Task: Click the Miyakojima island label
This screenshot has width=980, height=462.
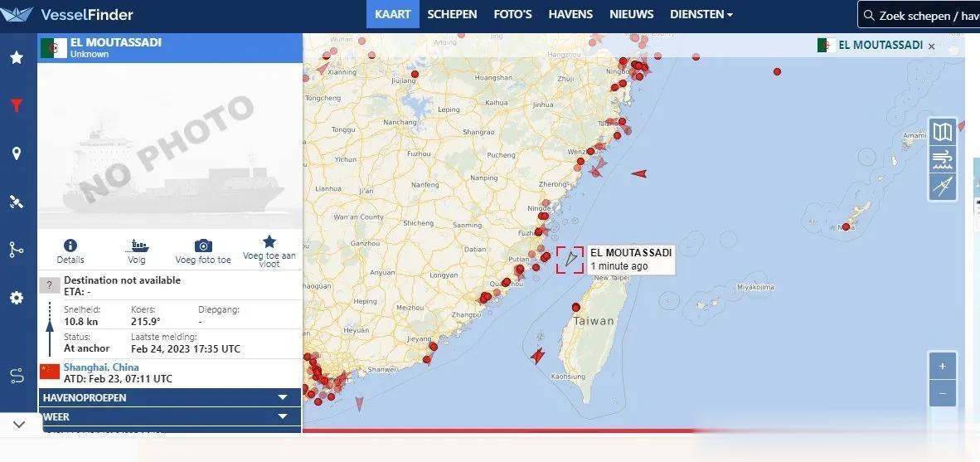Action: click(x=755, y=288)
